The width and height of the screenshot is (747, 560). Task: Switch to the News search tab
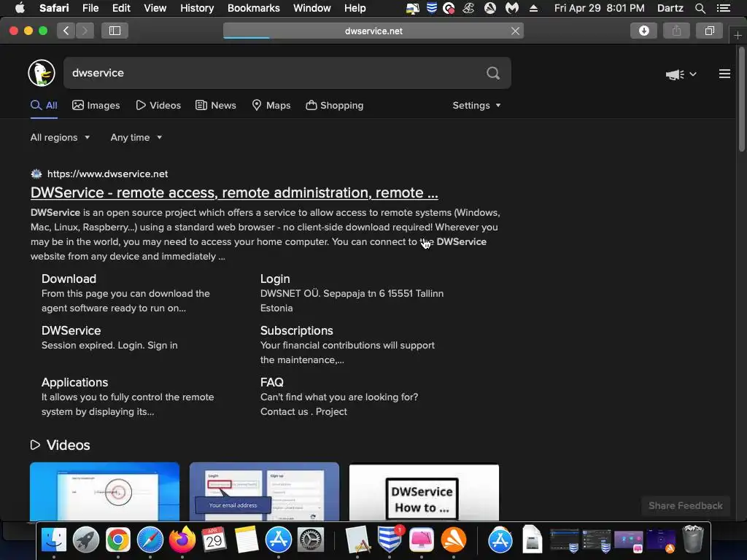[x=216, y=105]
